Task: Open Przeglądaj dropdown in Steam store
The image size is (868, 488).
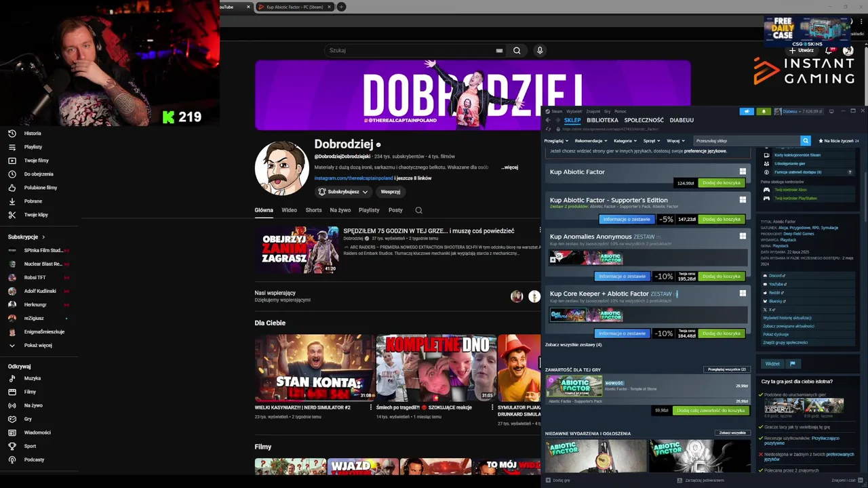Action: click(555, 141)
